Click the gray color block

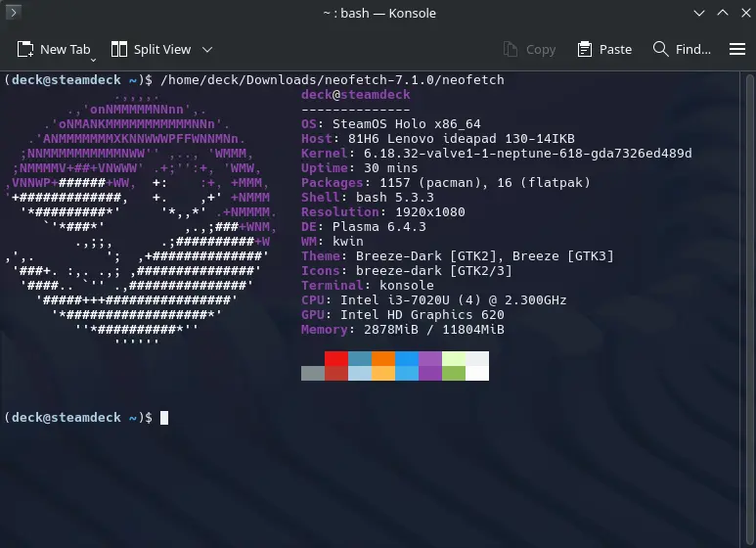313,374
